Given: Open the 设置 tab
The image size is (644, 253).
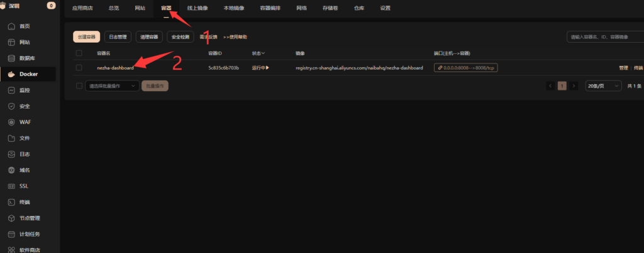Looking at the screenshot, I should [386, 8].
